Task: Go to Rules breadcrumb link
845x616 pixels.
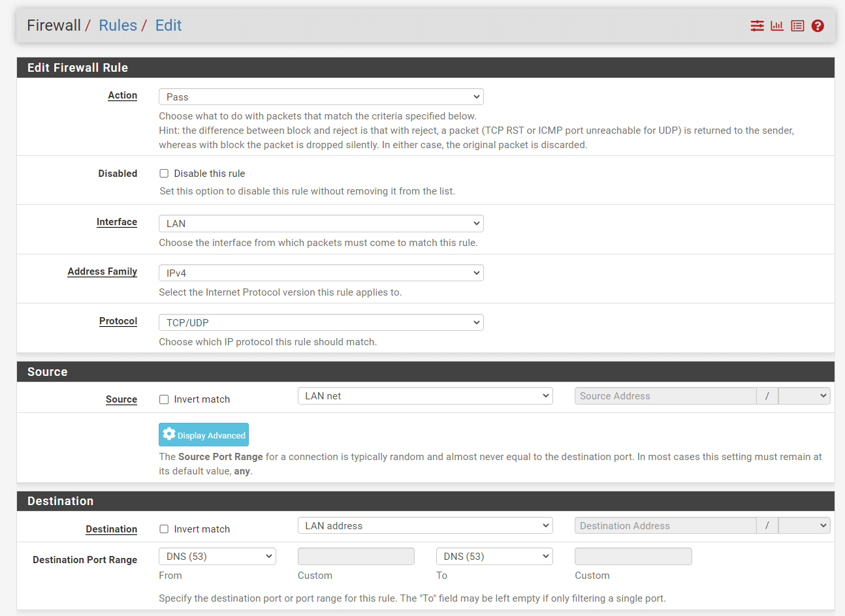Action: coord(118,25)
